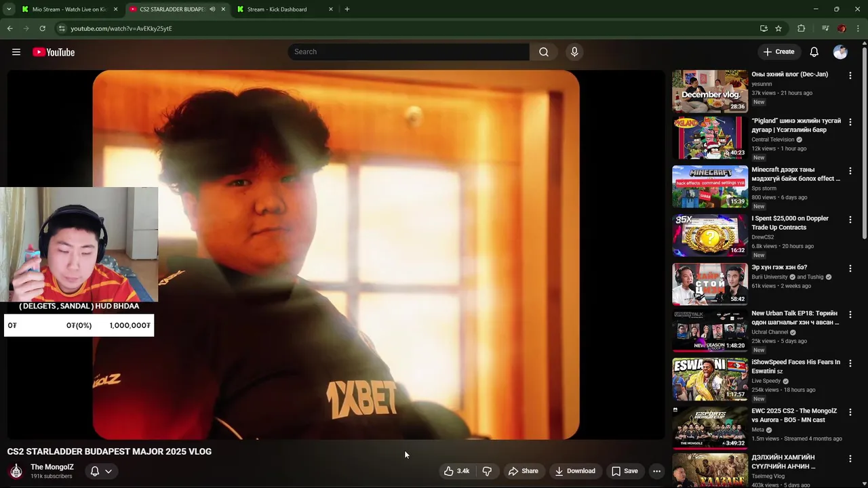Reload the current page

point(42,28)
